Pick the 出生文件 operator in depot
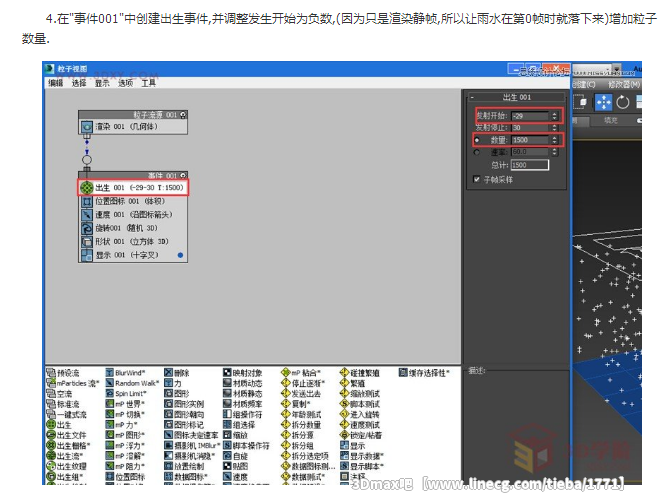The height and width of the screenshot is (503, 664). tap(66, 435)
